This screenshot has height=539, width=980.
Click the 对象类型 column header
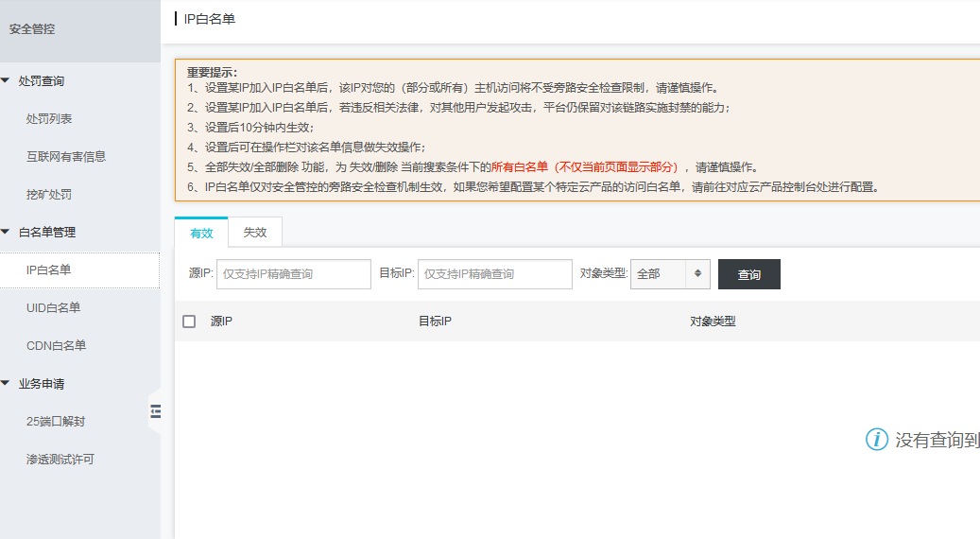coord(713,322)
